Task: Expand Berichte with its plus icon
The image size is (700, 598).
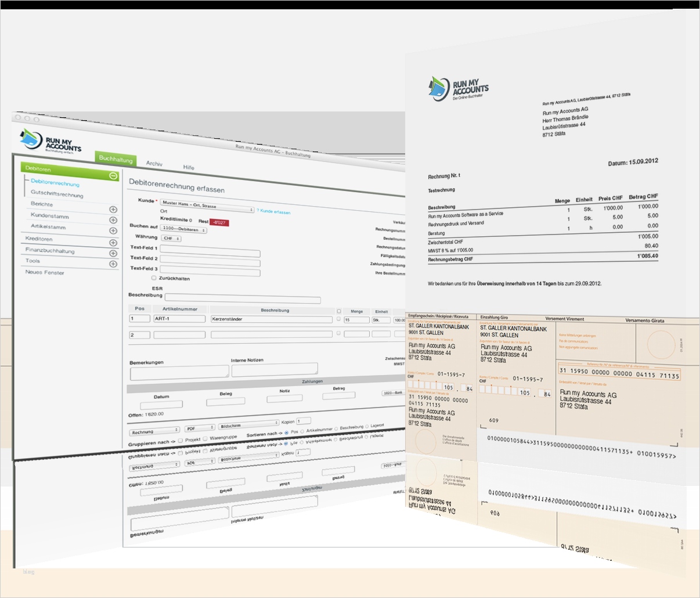Action: (x=113, y=210)
